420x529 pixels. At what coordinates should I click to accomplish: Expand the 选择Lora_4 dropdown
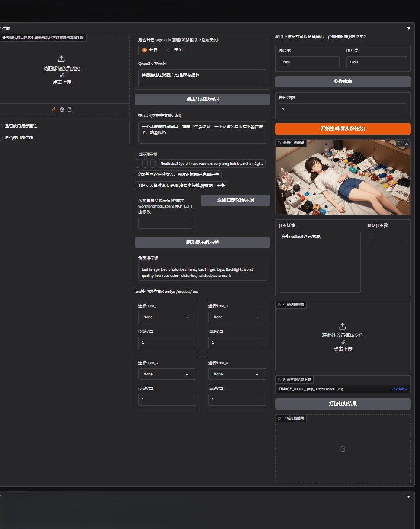[x=237, y=374]
